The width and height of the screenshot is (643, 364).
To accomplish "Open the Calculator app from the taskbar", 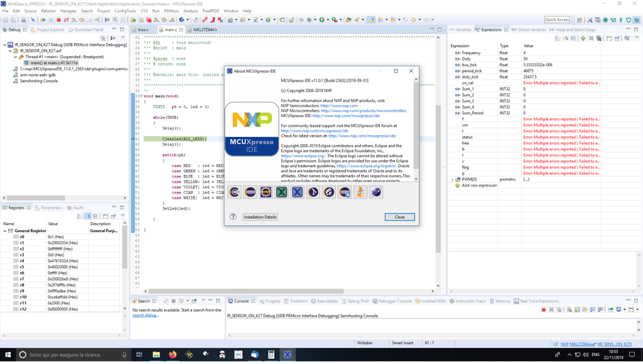I will click(271, 354).
